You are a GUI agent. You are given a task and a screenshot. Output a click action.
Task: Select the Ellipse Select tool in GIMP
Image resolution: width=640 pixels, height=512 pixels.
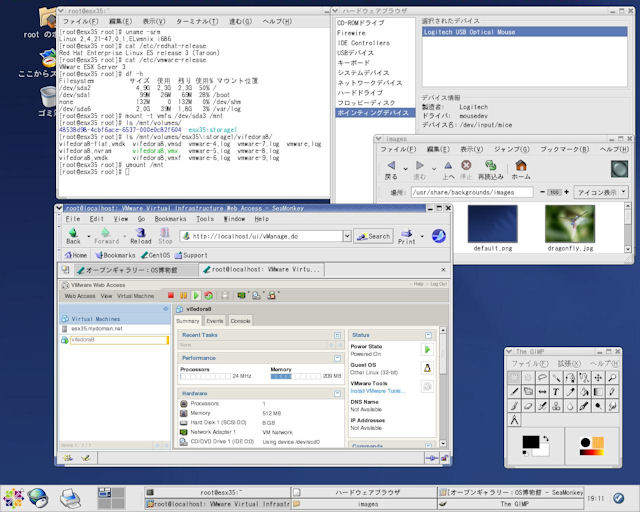pyautogui.click(x=528, y=378)
